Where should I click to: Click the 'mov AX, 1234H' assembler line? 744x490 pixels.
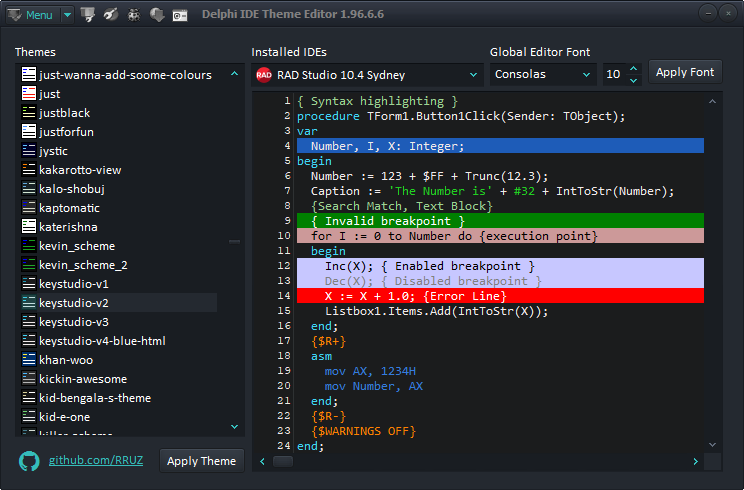point(370,371)
